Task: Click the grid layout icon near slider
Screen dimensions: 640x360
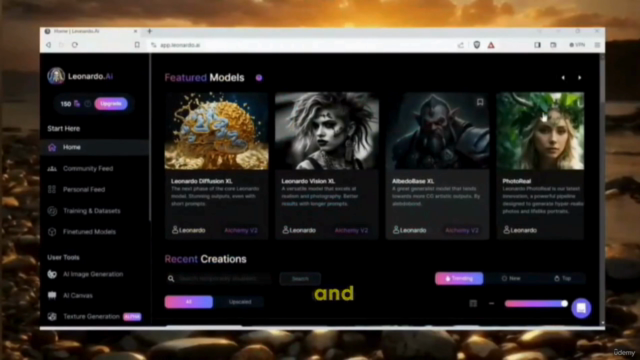Action: pos(473,303)
